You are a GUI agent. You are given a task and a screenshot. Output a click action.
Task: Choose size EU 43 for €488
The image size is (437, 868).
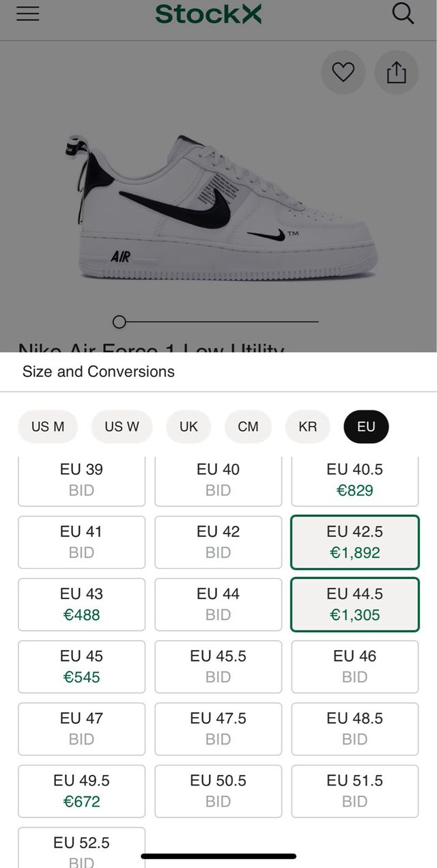pos(81,604)
